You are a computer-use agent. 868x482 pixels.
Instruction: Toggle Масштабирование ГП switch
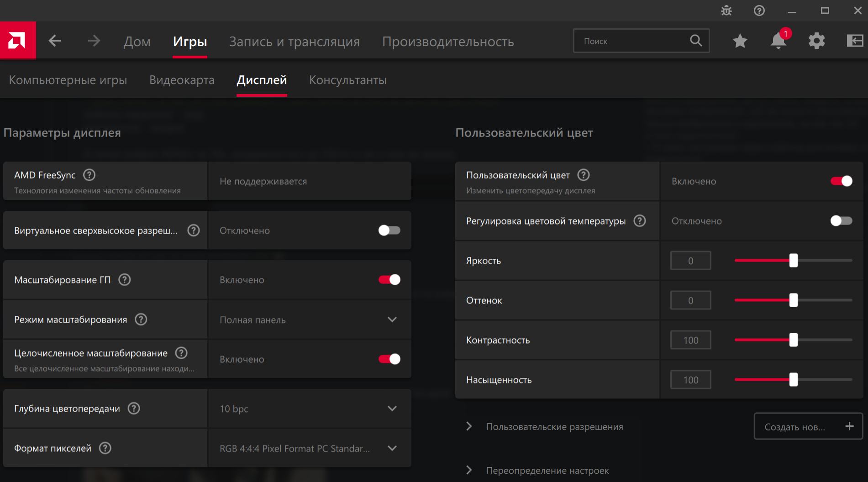(389, 280)
